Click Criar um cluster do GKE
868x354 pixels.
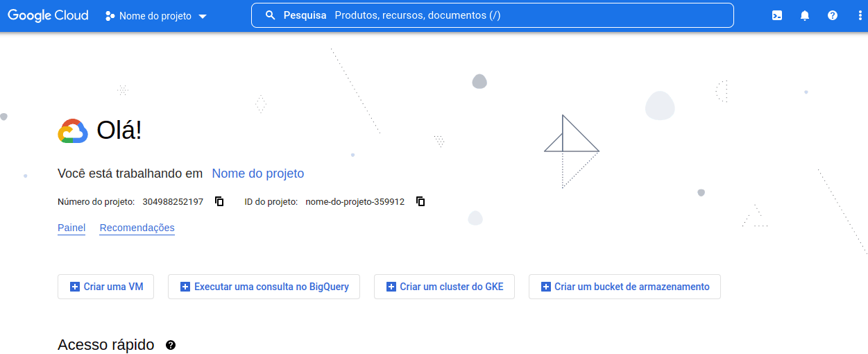pos(444,287)
